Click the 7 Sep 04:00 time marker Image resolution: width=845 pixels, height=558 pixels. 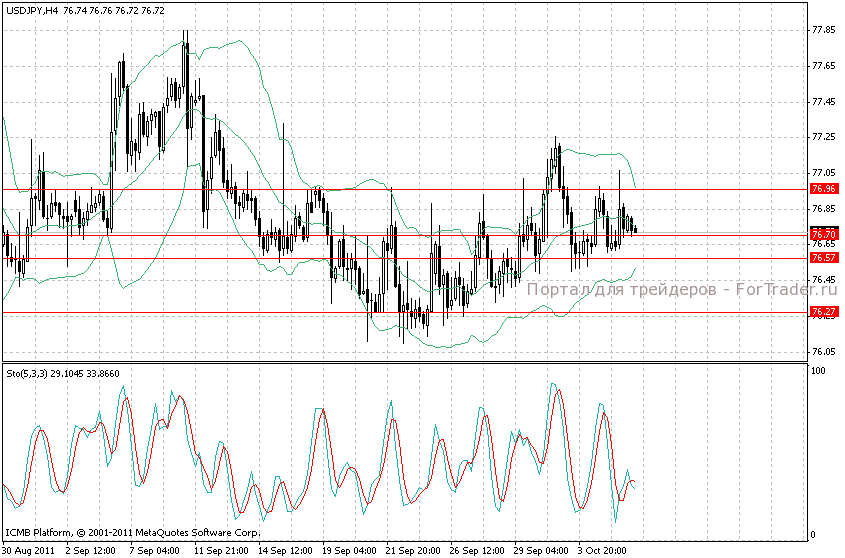point(153,550)
